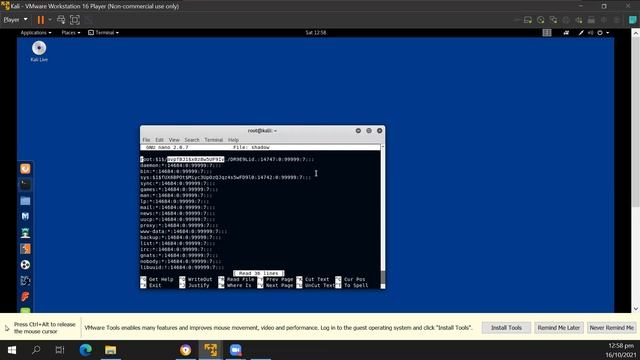Open Kali Applications menu
The width and height of the screenshot is (640, 360).
coord(36,33)
